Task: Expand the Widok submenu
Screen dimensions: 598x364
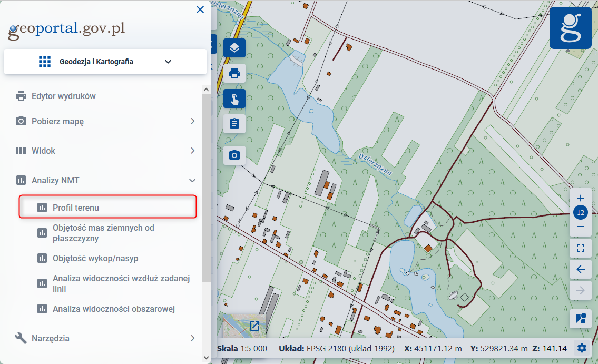Action: [192, 151]
